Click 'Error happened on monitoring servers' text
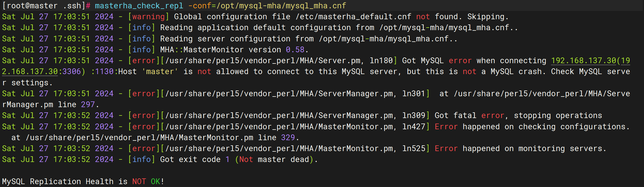This screenshot has height=187, width=644. pos(520,149)
